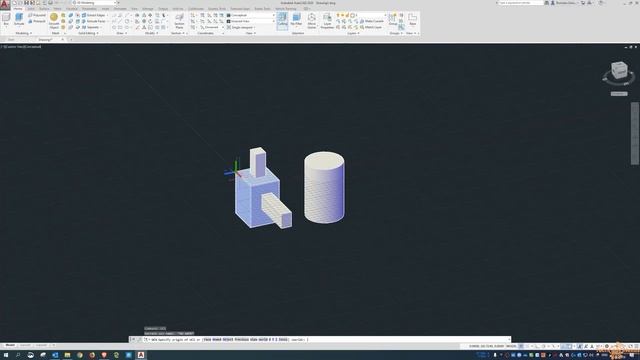Switch to the Layout2 tab
This screenshot has height=360, width=640.
tap(41, 345)
